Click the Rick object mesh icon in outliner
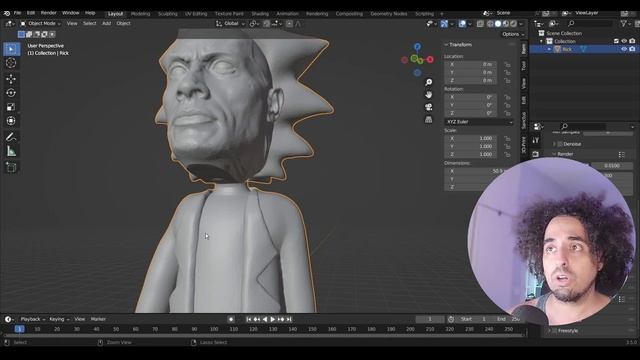This screenshot has height=360, width=640. point(558,49)
